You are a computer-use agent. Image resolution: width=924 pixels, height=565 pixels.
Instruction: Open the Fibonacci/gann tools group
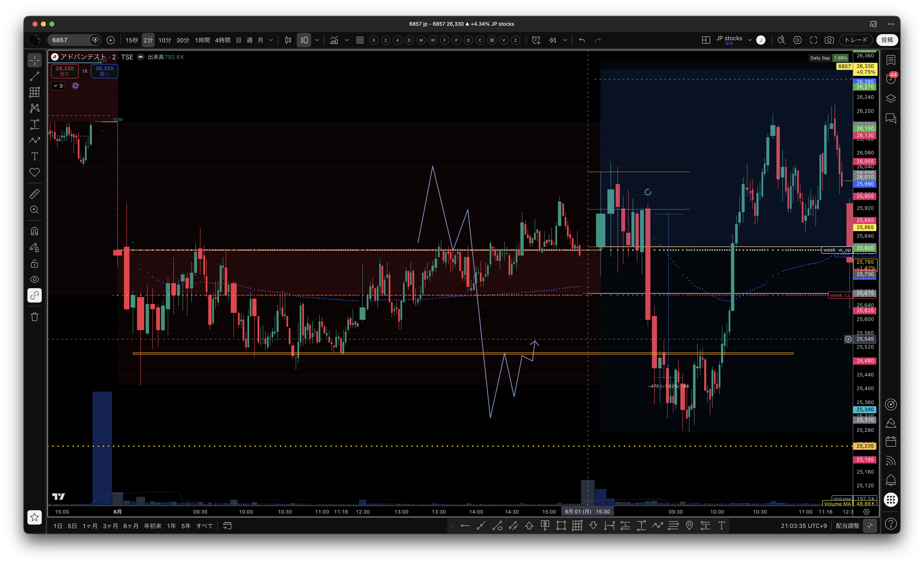point(35,92)
